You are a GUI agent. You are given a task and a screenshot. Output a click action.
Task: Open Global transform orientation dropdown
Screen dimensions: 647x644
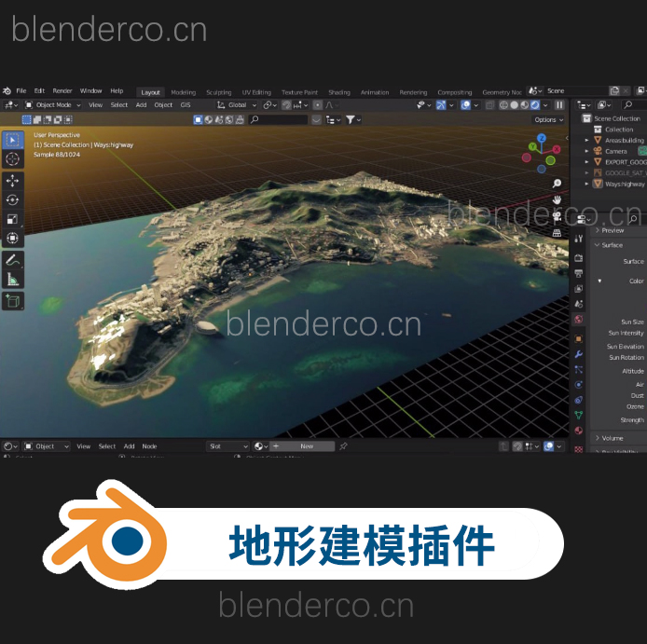click(x=237, y=105)
